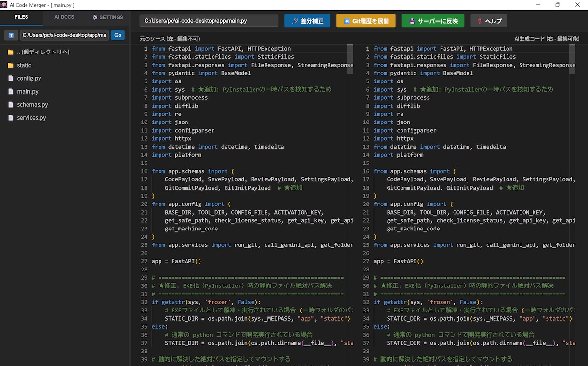The height and width of the screenshot is (366, 588).
Task: Open the SETTINGS tab
Action: [x=108, y=17]
